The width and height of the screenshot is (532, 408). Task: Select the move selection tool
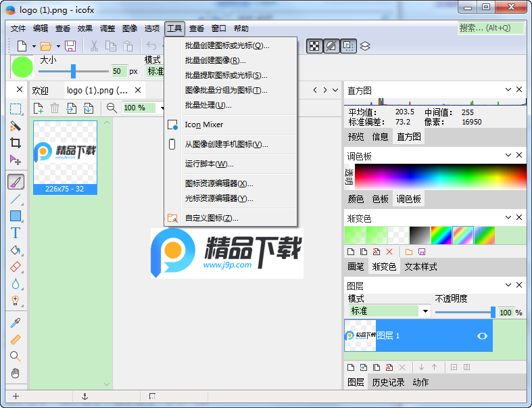click(16, 160)
